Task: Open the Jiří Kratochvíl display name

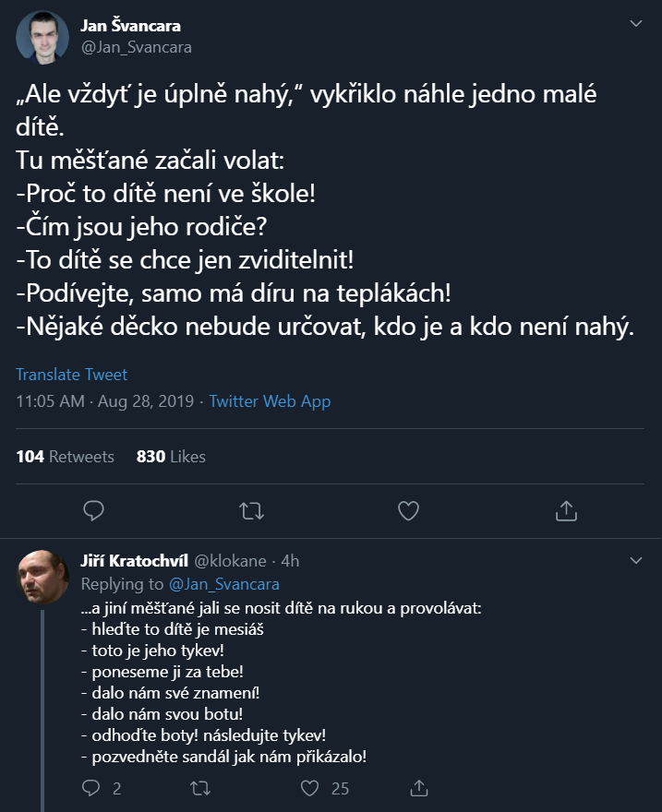Action: click(134, 561)
